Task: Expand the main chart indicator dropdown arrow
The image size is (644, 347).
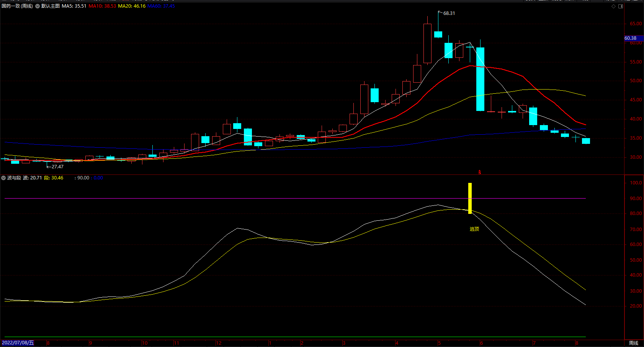Action: tap(38, 6)
